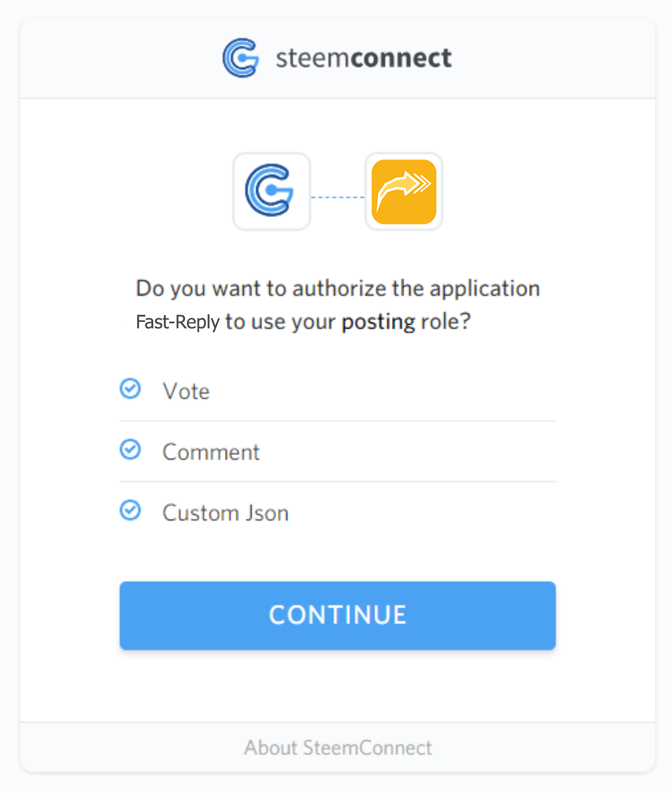Click the dashed connector between app icons
672x793 pixels.
[337, 197]
